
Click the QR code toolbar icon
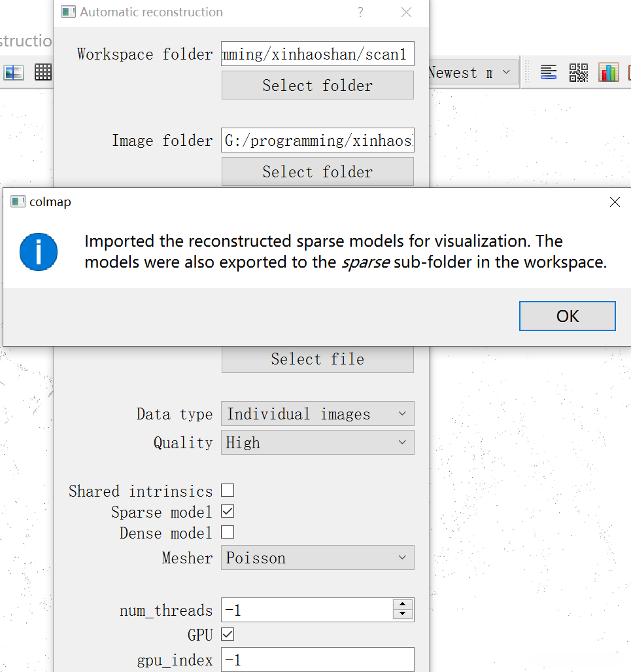pyautogui.click(x=579, y=73)
